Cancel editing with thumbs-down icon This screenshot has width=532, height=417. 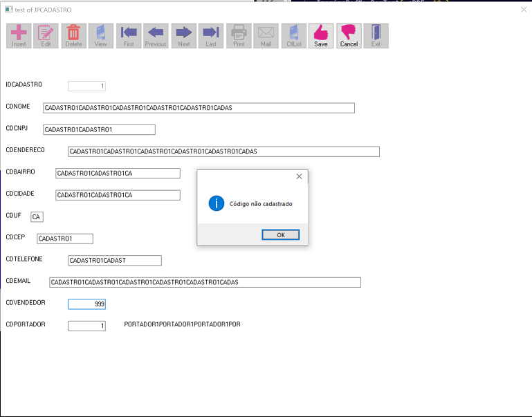[349, 35]
